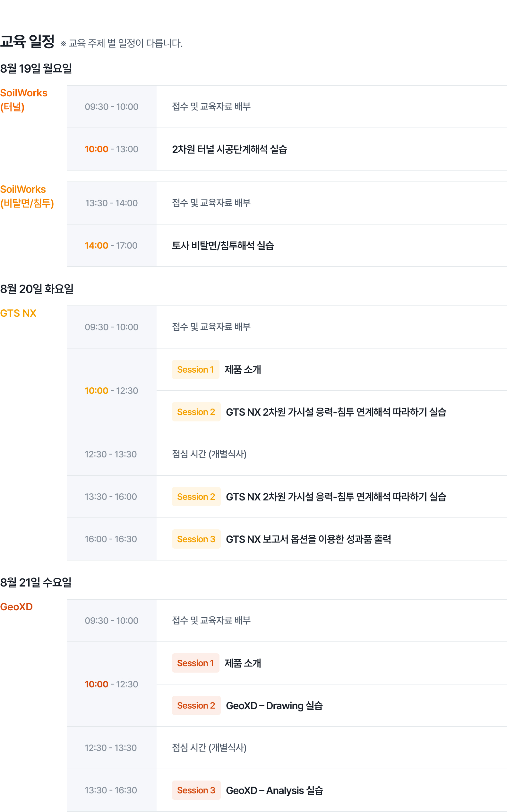Click the GeoXD course heading
The image size is (507, 812).
click(16, 607)
